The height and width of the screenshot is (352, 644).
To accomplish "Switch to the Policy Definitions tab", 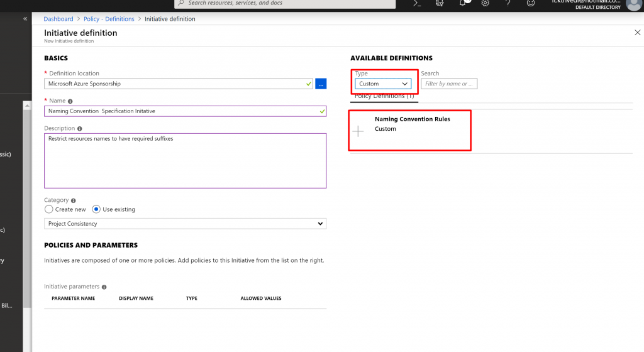I will coord(384,97).
